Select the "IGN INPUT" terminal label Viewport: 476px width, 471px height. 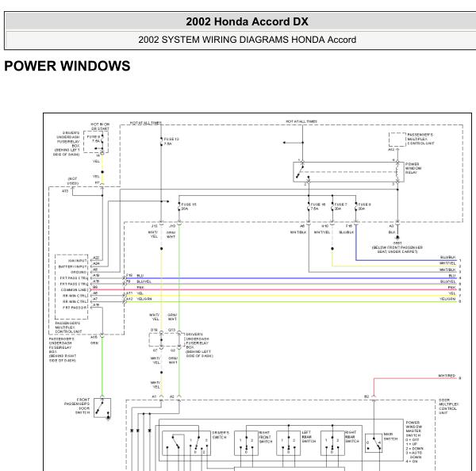pyautogui.click(x=78, y=261)
